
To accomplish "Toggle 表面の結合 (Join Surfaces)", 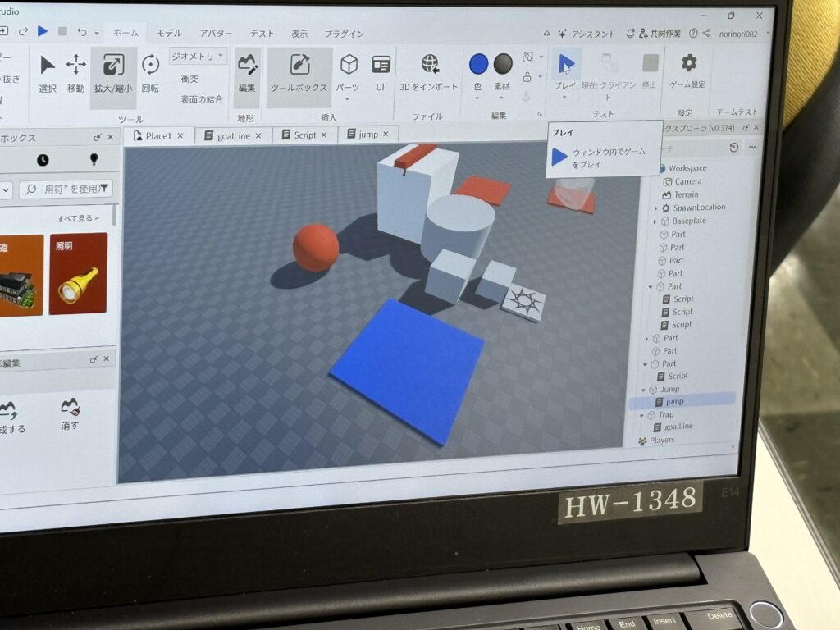I will 202,99.
